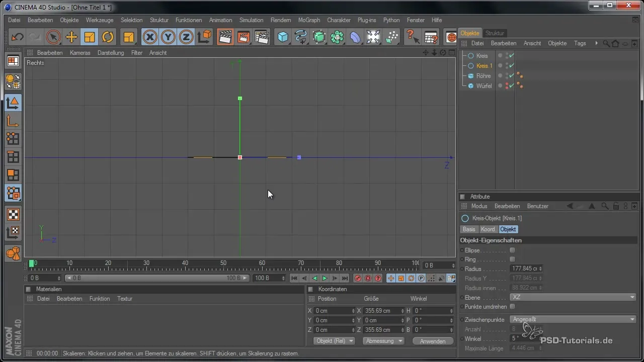
Task: Switch to Points mode
Action: (13, 139)
